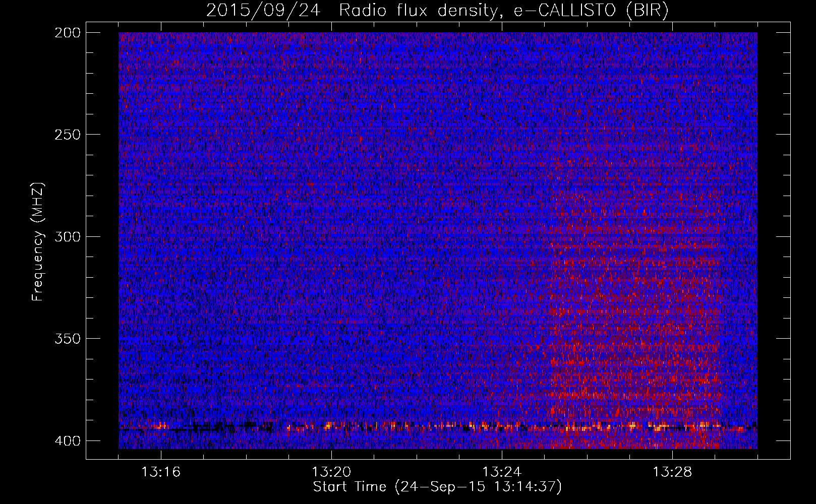
Task: Click the bright interference band near 395 MHz
Action: tap(438, 427)
